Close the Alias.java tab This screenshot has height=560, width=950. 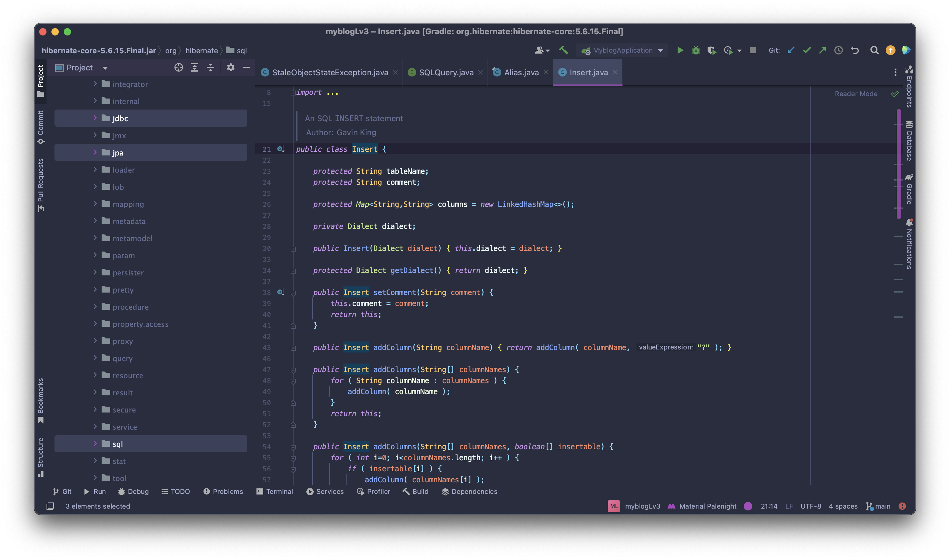(546, 72)
